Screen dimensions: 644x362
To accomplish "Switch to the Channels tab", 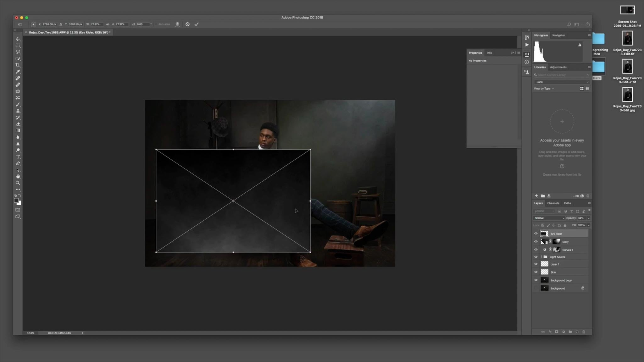I will (x=553, y=203).
